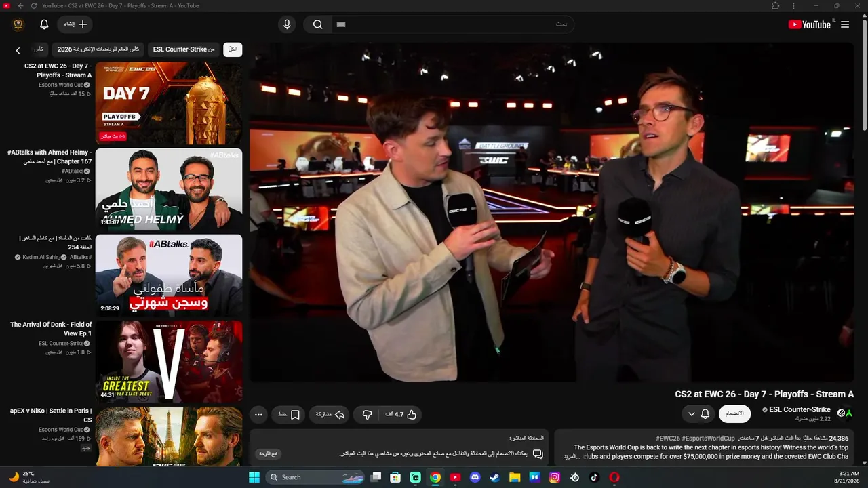This screenshot has width=868, height=488.
Task: Expand description with '...المزيد'
Action: pyautogui.click(x=572, y=456)
